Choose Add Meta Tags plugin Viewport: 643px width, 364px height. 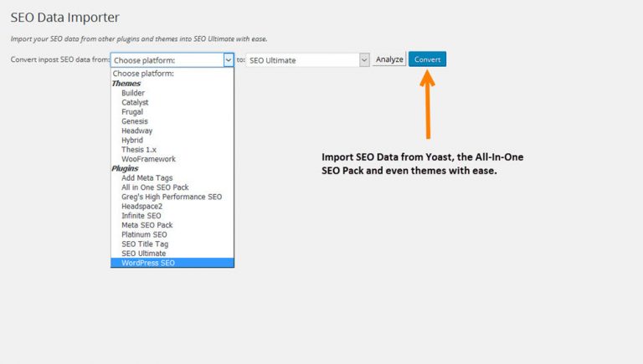(148, 177)
